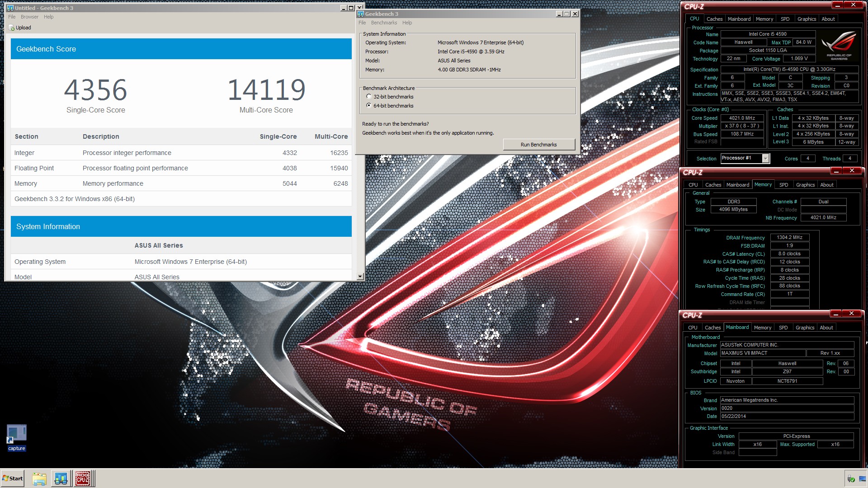Select CPU tab in middle CPU-Z Memory window
This screenshot has height=488, width=868.
pos(693,185)
